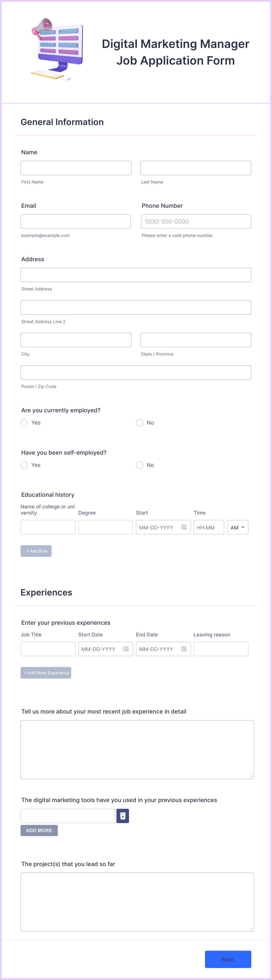This screenshot has height=980, width=272.
Task: Click the Next button
Action: 228,959
